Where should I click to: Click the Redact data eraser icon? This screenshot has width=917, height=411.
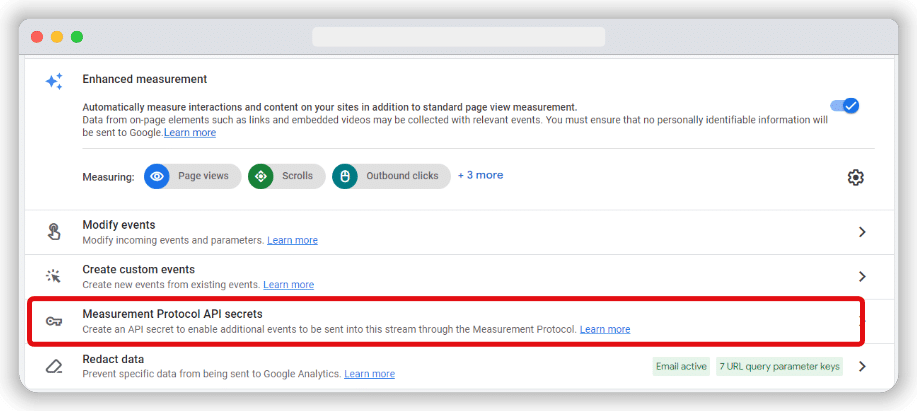54,367
